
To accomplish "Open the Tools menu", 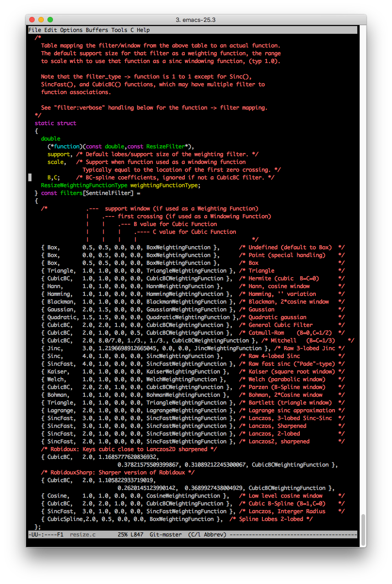I will coord(119,30).
